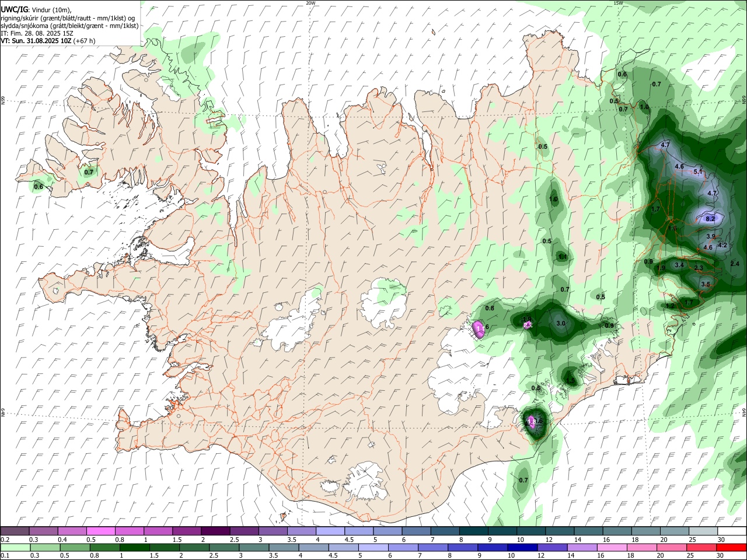747x560 pixels.
Task: Click the brightest pink swatch labeled 0.5 in the top legend row
Action: tap(100, 531)
